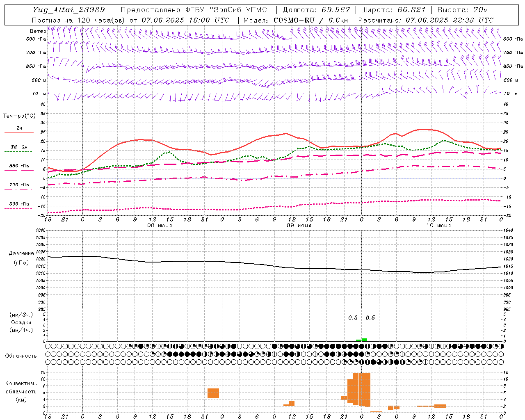Click the calculation time 07.06.2025 22:38 UTC
This screenshot has width=525, height=420.
point(450,20)
